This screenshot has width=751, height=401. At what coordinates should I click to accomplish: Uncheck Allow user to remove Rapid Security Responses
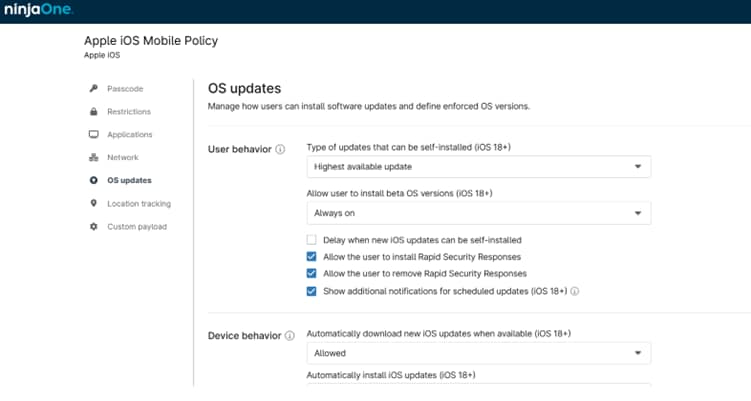(311, 274)
